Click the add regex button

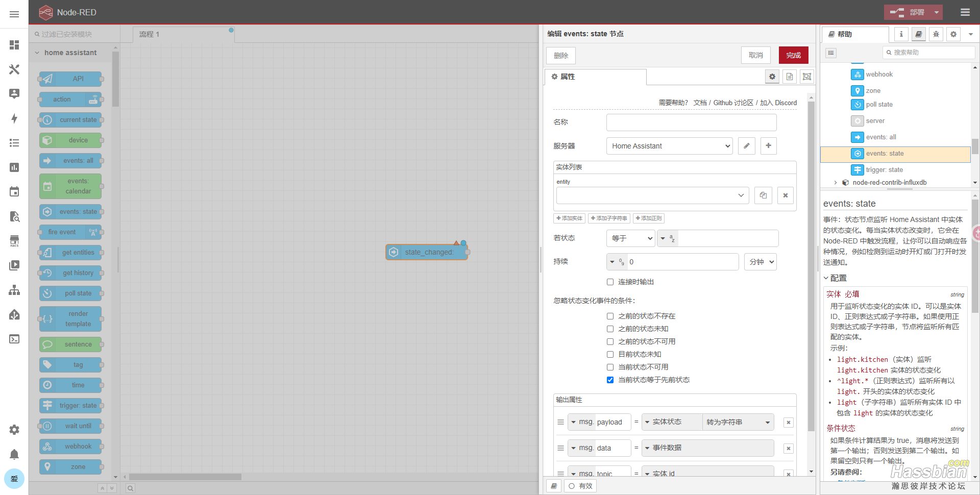(649, 218)
